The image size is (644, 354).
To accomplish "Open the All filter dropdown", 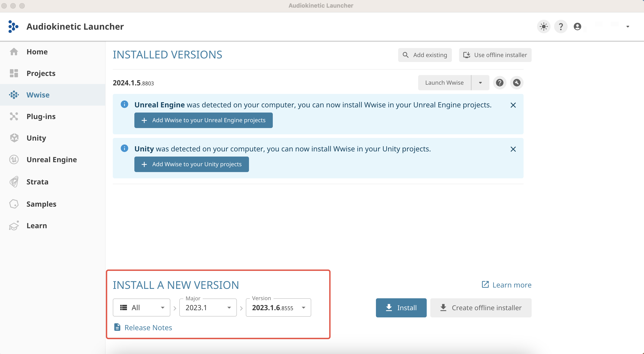I will point(142,308).
